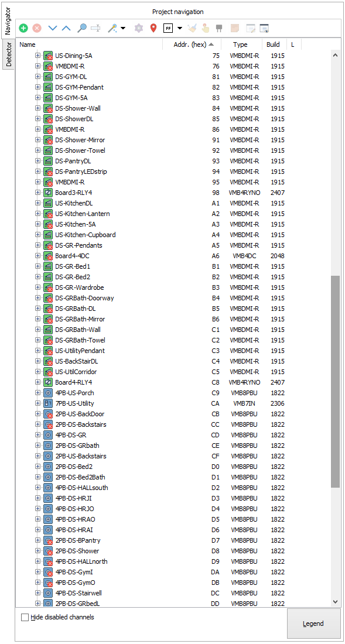Open the Legend button
The image size is (345, 644).
(313, 624)
